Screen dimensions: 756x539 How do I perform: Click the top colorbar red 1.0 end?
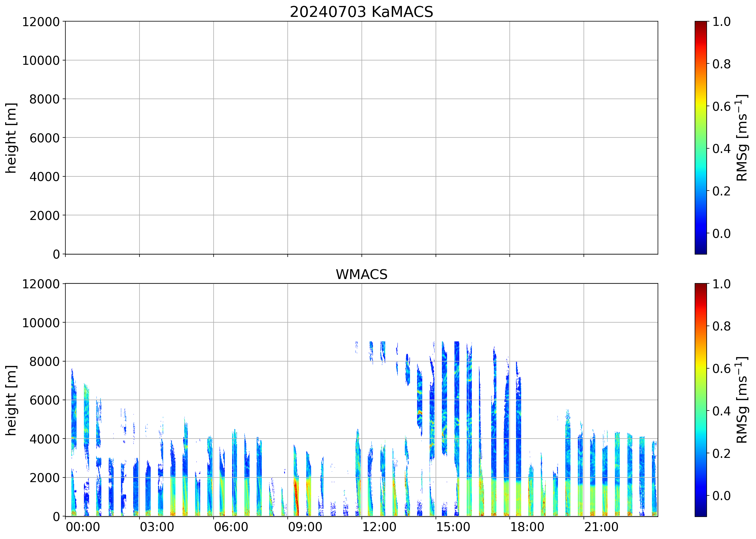(700, 24)
